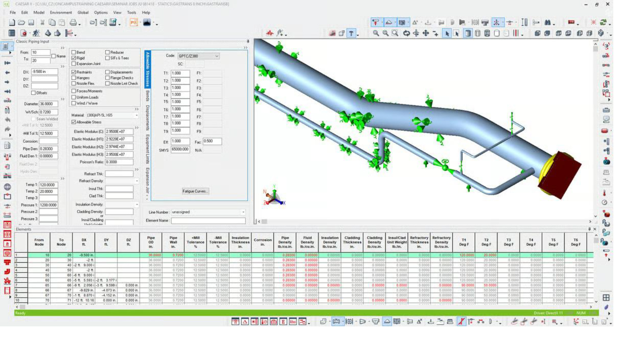Uncheck the Rigid checkbox
The width and height of the screenshot is (644, 337).
coord(74,58)
